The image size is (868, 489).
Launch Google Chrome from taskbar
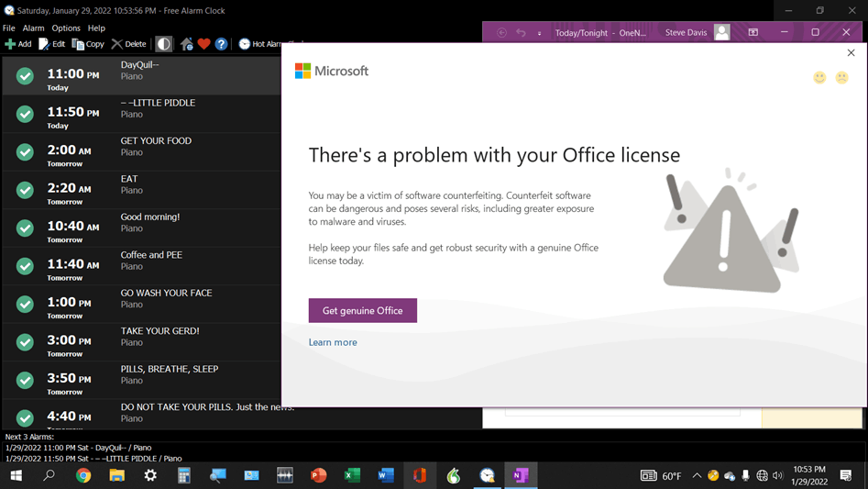tap(83, 475)
